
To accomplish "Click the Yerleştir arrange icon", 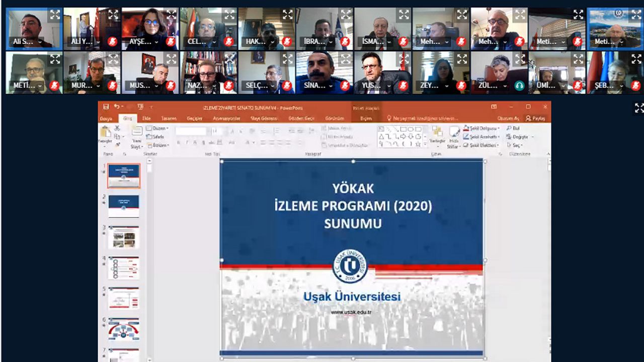I will (x=437, y=132).
